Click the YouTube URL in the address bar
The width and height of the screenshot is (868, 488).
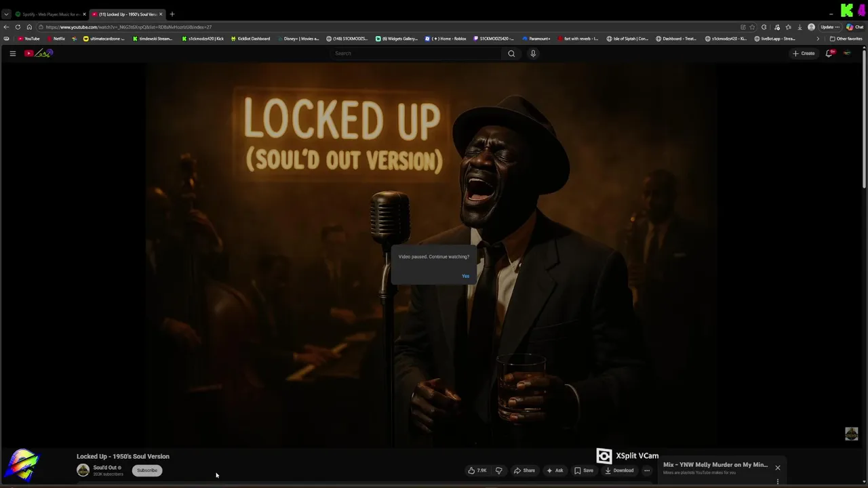pyautogui.click(x=129, y=27)
